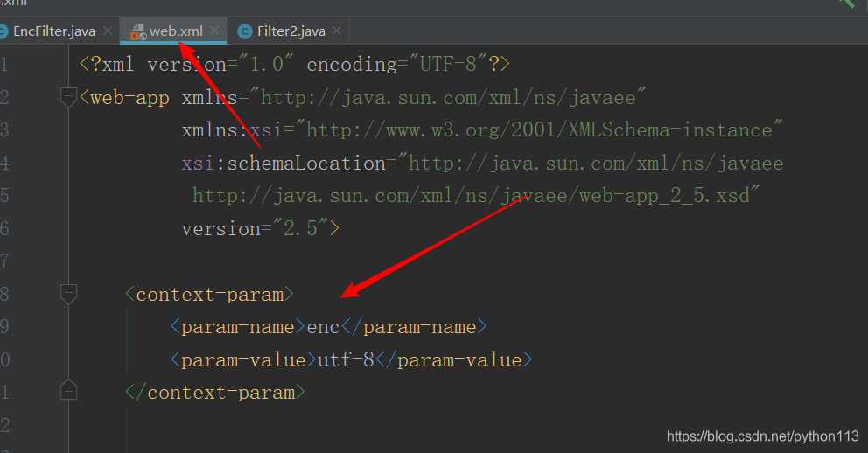Viewport: 868px width, 453px height.
Task: Close the EncFilter.java tab
Action: tap(108, 31)
